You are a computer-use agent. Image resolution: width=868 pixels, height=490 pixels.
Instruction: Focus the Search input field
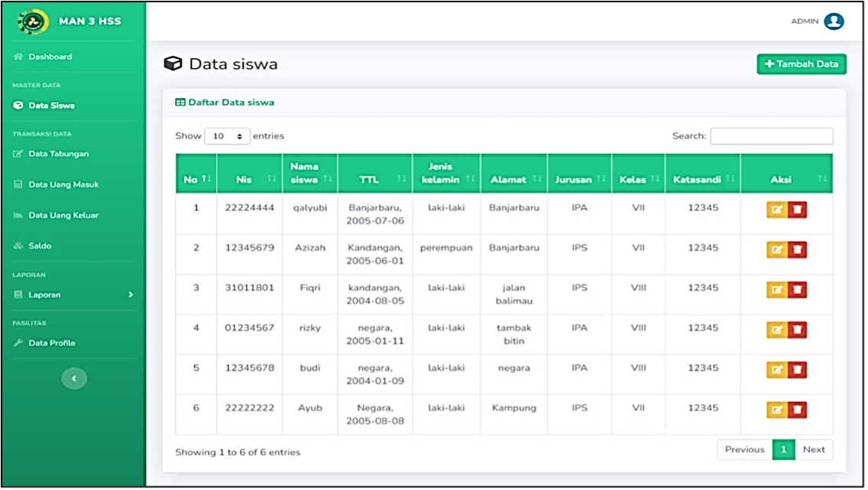[x=772, y=136]
